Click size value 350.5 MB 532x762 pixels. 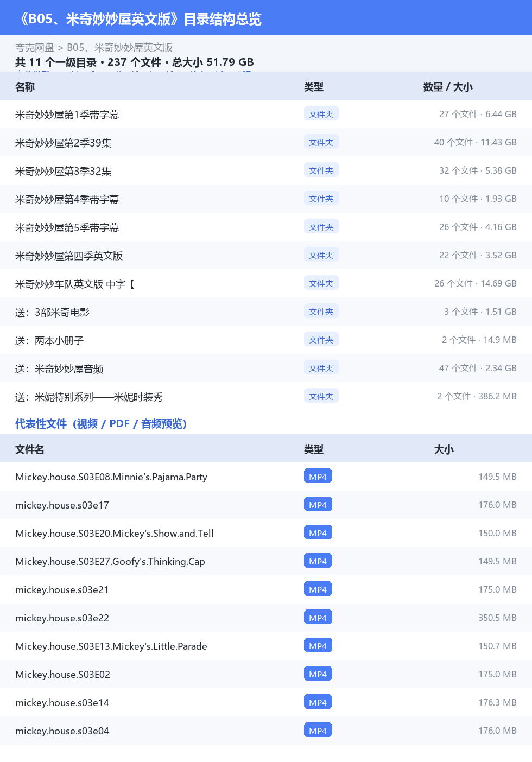[497, 618]
